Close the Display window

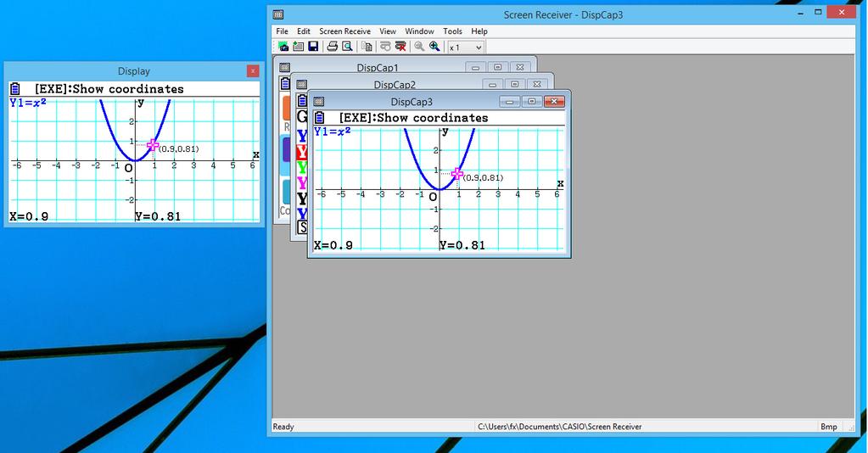(253, 71)
